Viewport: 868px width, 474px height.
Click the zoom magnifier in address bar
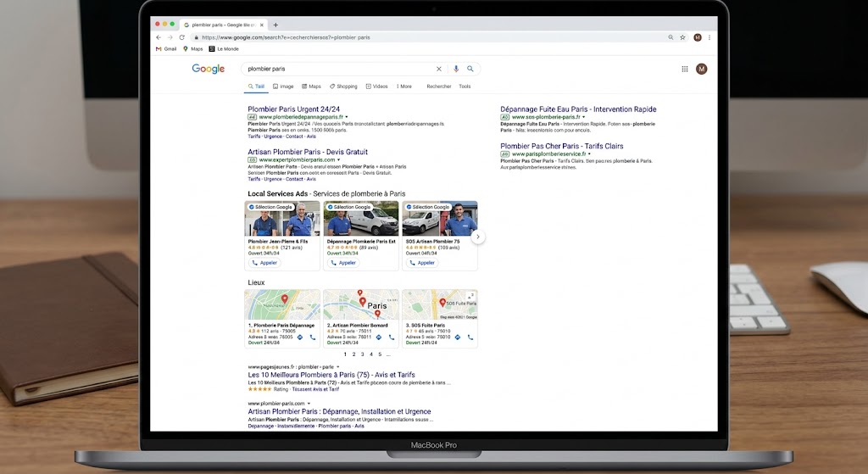click(x=670, y=37)
